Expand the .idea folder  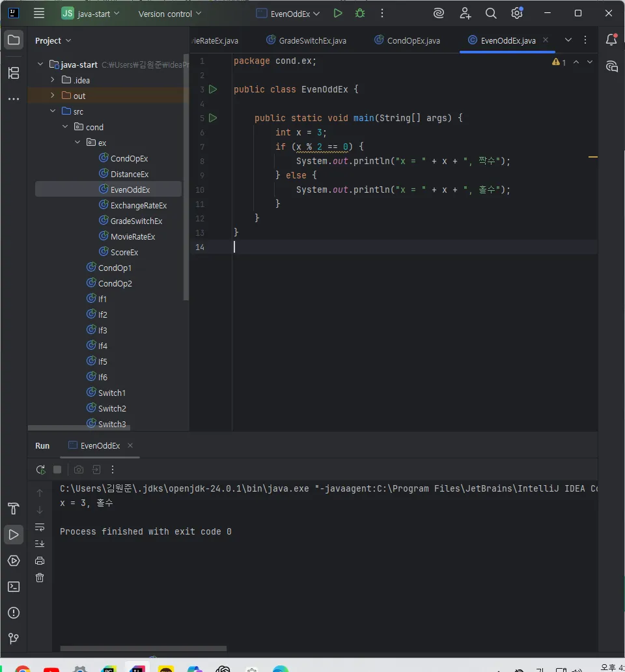(53, 79)
